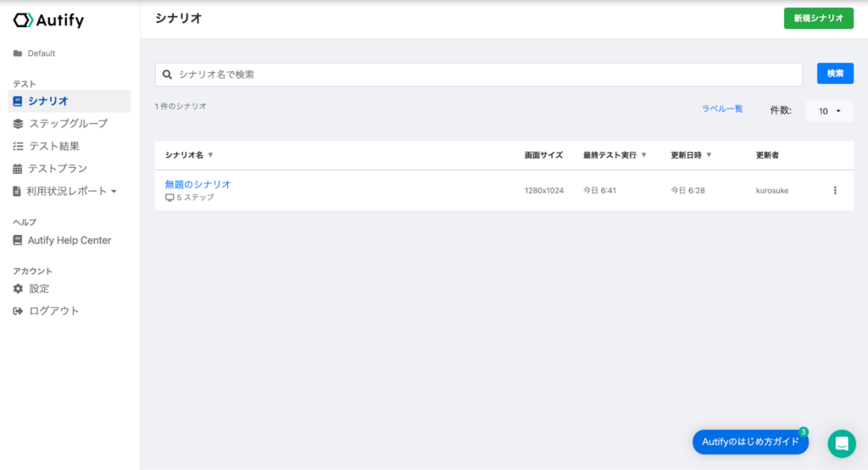Viewport: 868px width, 470px height.
Task: Click the blue 検索 button
Action: coord(835,73)
